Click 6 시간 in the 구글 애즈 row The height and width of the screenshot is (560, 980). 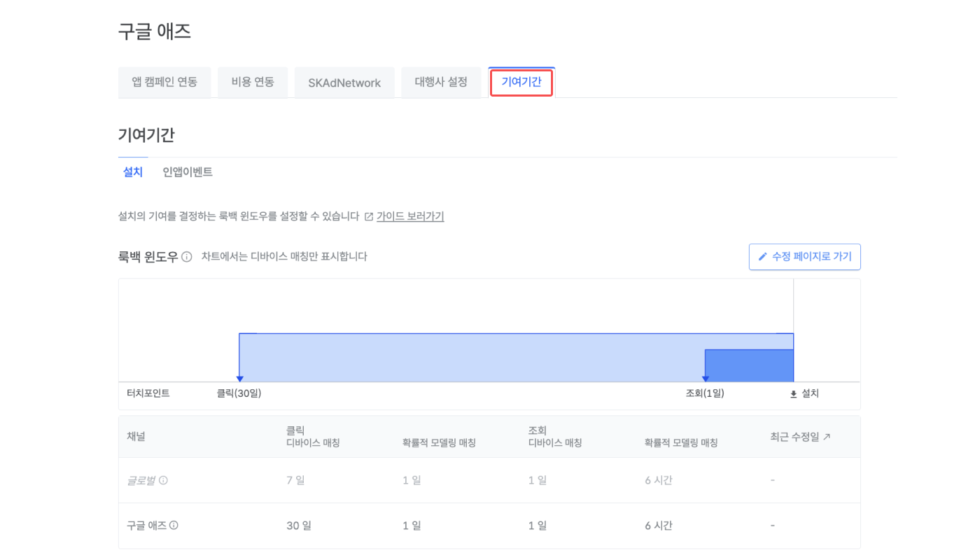point(659,526)
